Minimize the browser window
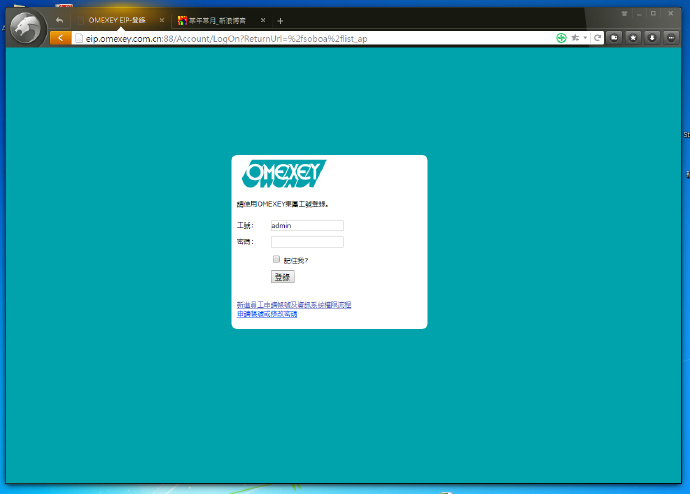 pyautogui.click(x=639, y=14)
